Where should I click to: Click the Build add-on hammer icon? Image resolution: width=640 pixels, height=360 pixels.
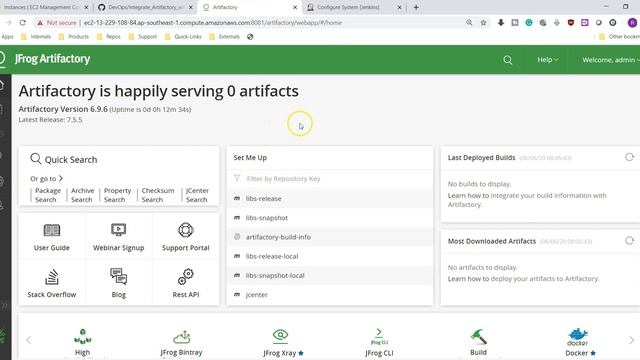(478, 337)
